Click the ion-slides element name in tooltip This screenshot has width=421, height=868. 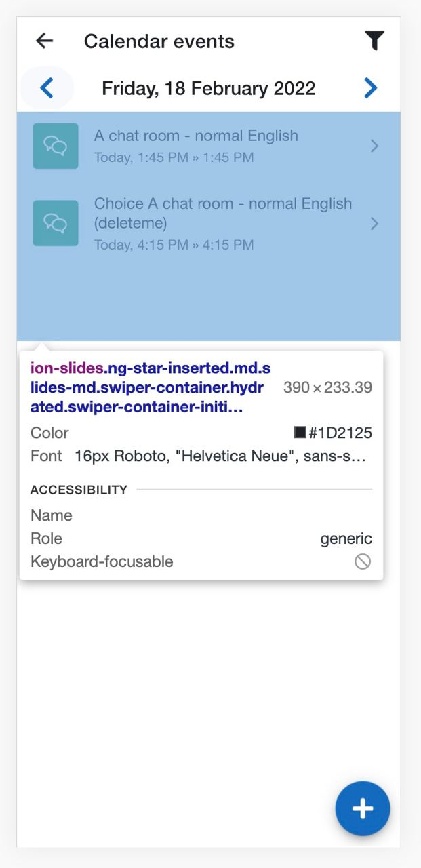coord(66,368)
